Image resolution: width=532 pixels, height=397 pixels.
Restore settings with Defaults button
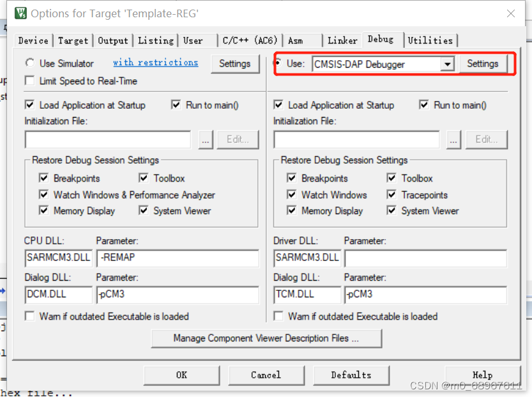click(x=351, y=375)
